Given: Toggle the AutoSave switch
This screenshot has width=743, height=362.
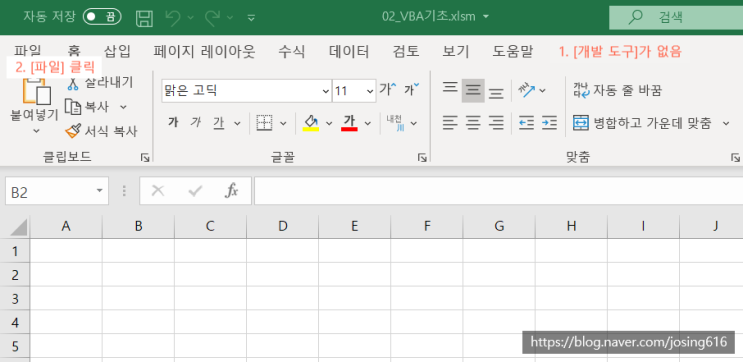Looking at the screenshot, I should [x=102, y=17].
